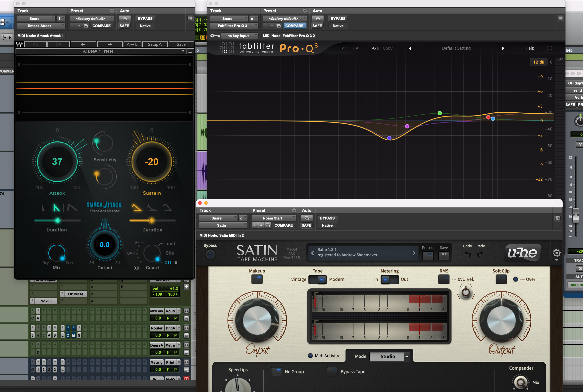The image size is (583, 392).
Task: Open Pro-Q 3 Default Setting preset menu
Action: 456,48
